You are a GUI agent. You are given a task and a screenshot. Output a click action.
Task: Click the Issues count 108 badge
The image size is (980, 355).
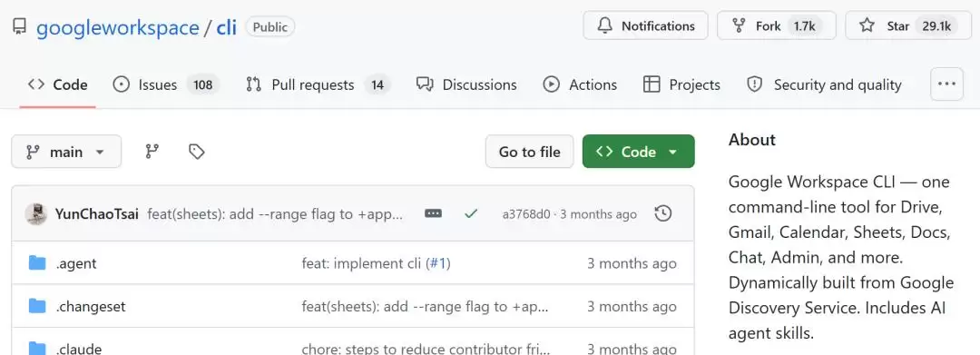(x=203, y=84)
